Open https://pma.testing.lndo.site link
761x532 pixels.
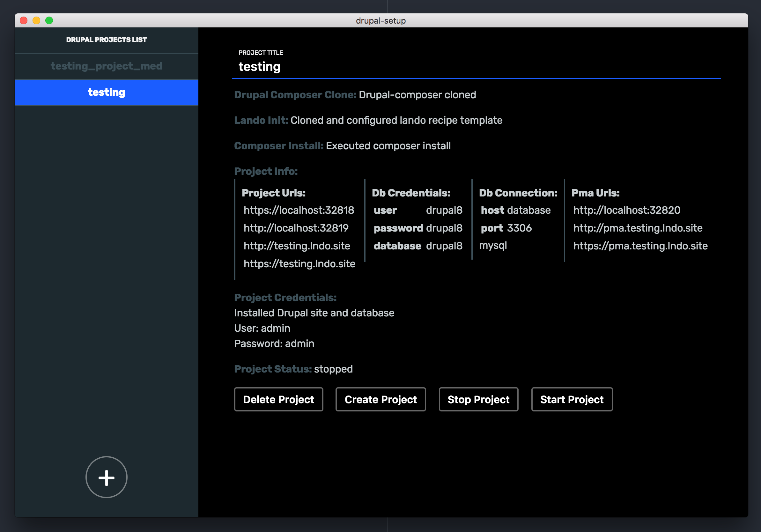pos(640,246)
